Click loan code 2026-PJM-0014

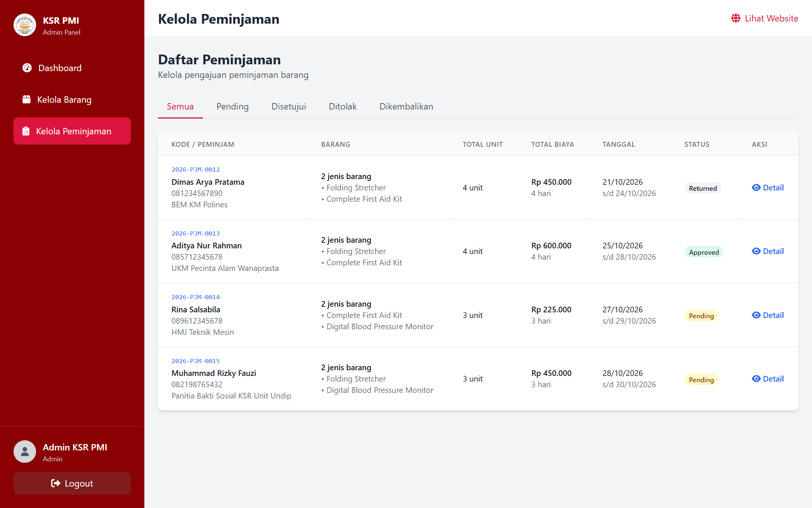click(x=195, y=297)
